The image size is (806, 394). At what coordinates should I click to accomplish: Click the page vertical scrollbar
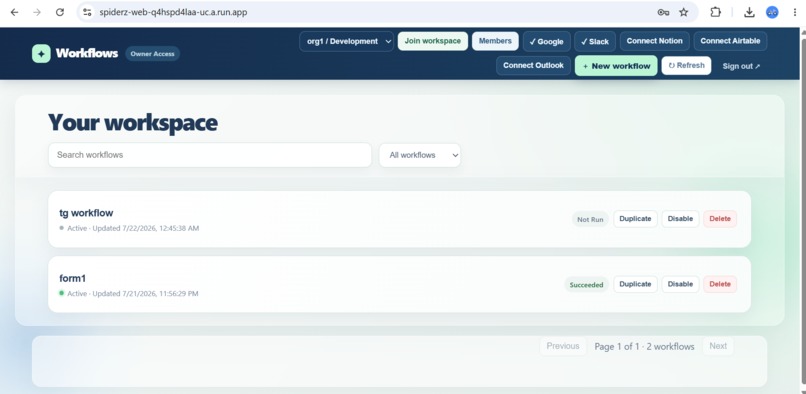point(803,211)
